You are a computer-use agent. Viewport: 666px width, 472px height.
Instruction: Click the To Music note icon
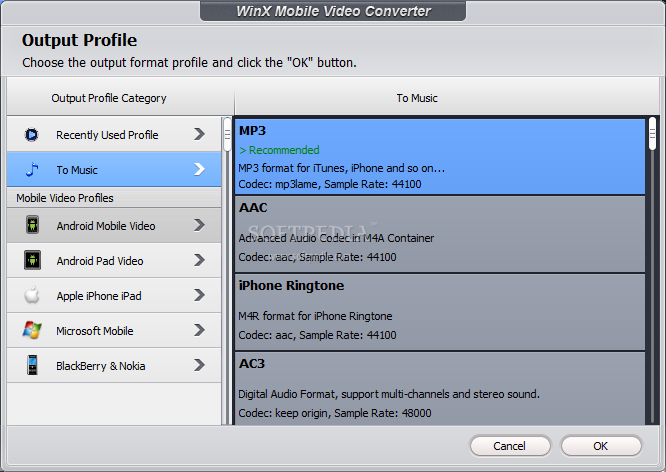pyautogui.click(x=32, y=170)
